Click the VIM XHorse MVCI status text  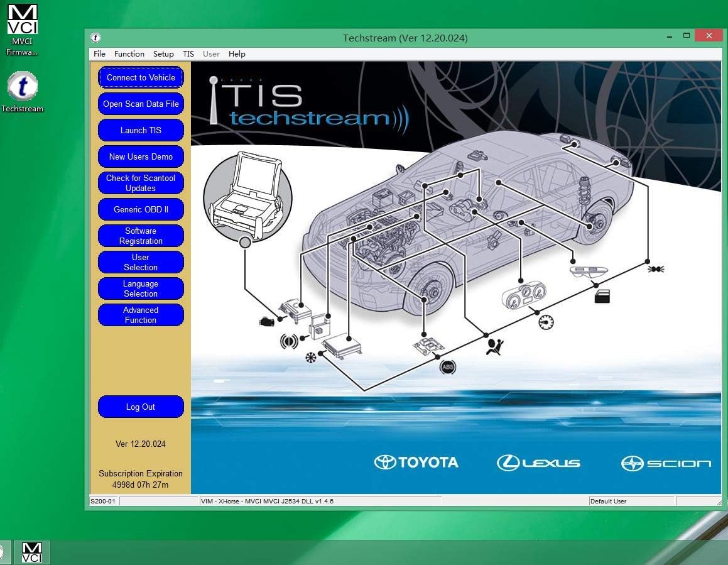(x=267, y=502)
